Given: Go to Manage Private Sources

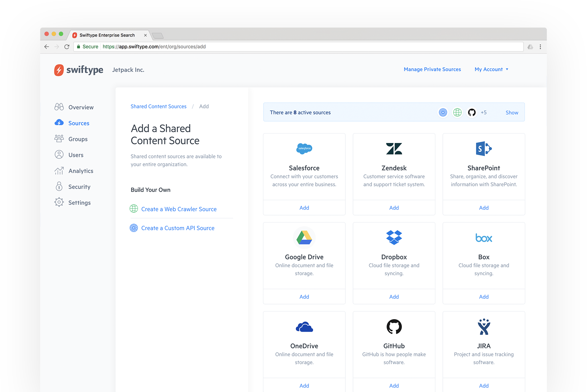Looking at the screenshot, I should tap(432, 69).
